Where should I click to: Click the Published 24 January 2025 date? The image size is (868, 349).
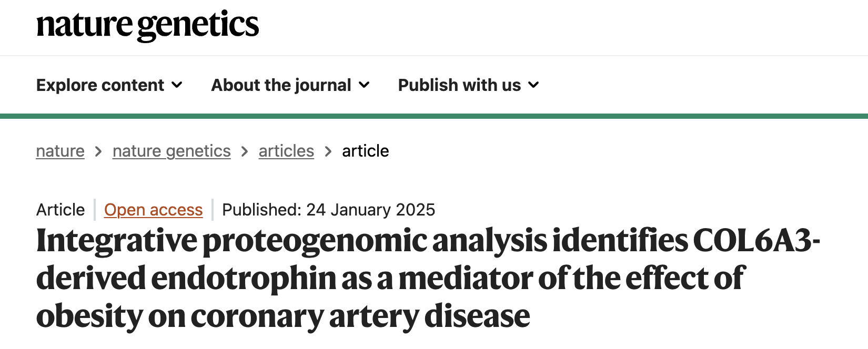tap(328, 210)
